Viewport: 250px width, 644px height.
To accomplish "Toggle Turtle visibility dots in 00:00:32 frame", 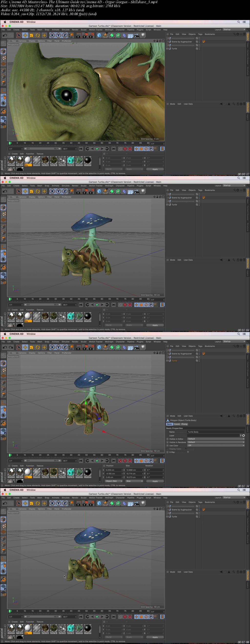I will click(x=199, y=49).
